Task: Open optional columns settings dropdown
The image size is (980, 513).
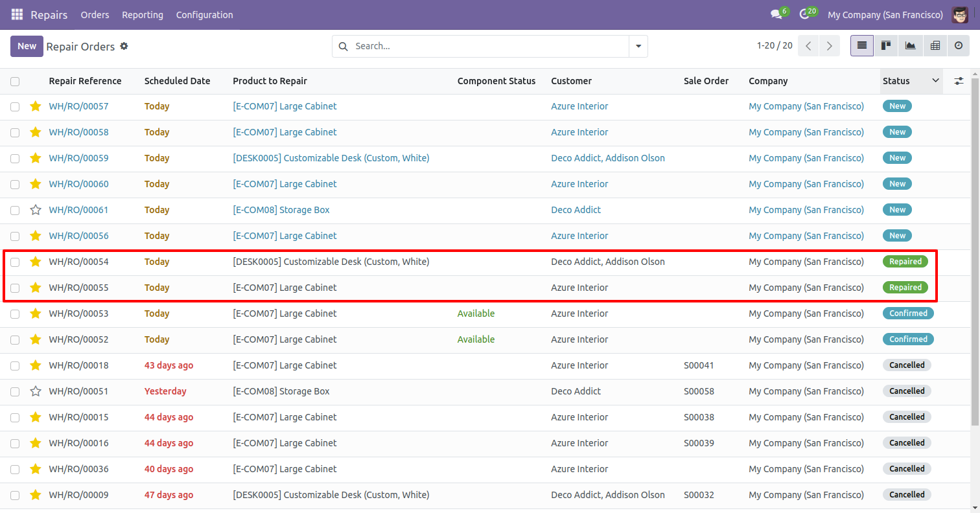Action: click(959, 81)
